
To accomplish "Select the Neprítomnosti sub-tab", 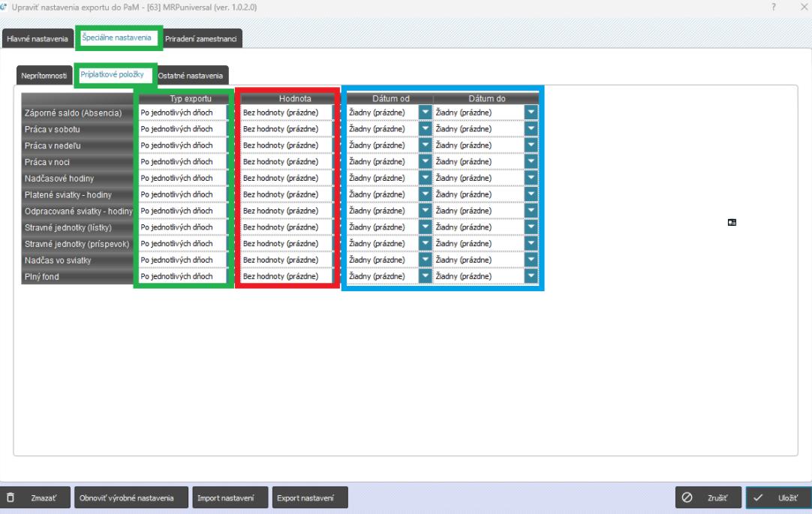I will coord(45,76).
